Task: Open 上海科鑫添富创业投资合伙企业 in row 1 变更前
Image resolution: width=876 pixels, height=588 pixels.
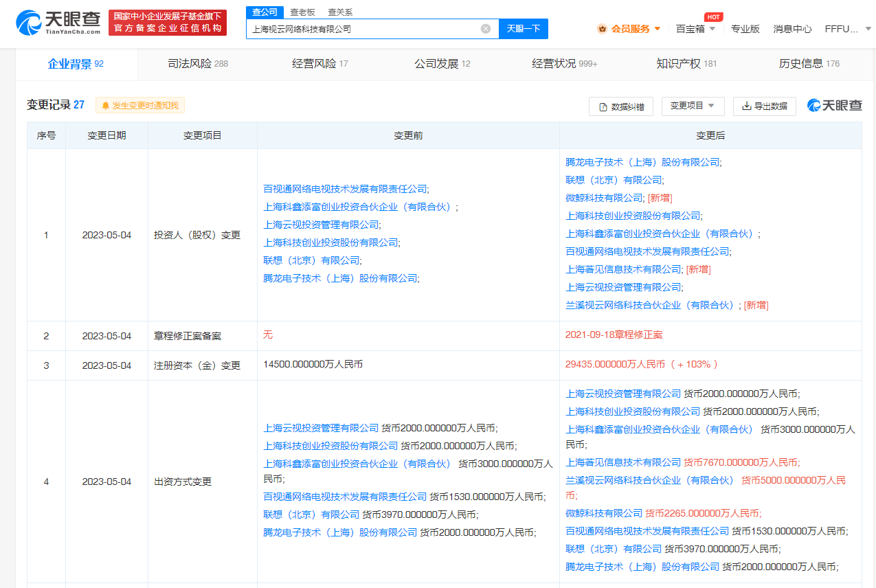Action: point(359,207)
